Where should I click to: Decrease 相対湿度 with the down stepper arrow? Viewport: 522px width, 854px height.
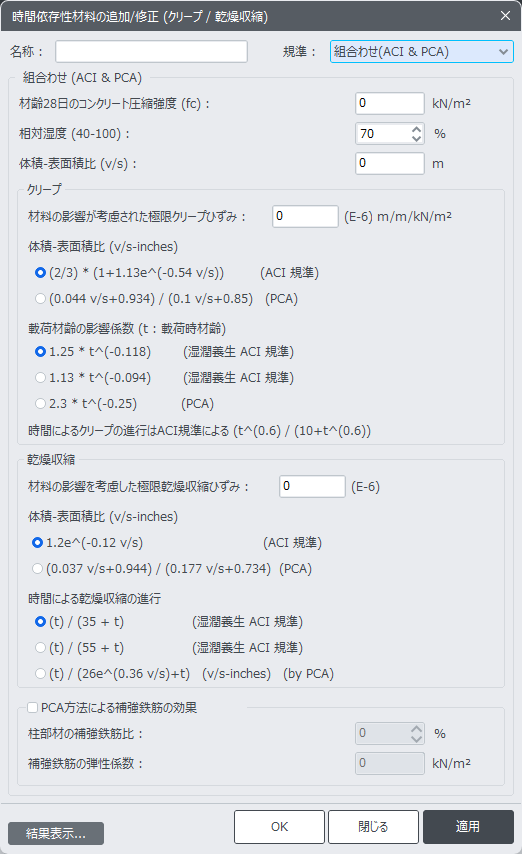pos(416,138)
